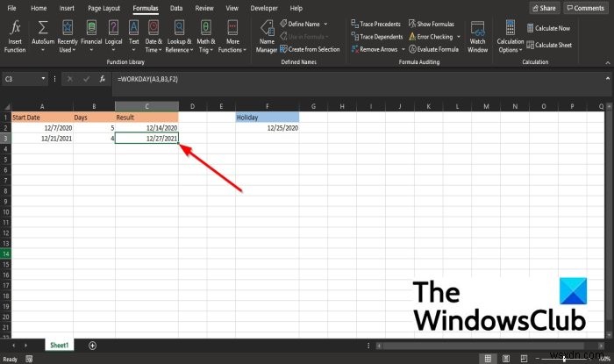Open the Name Manager
This screenshot has height=364, width=614.
(x=267, y=37)
